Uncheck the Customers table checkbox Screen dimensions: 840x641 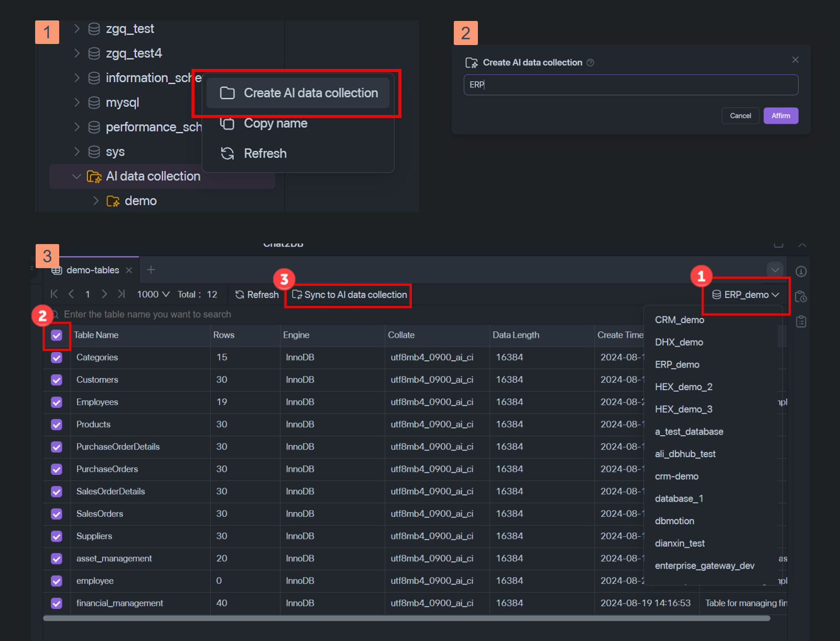(57, 380)
